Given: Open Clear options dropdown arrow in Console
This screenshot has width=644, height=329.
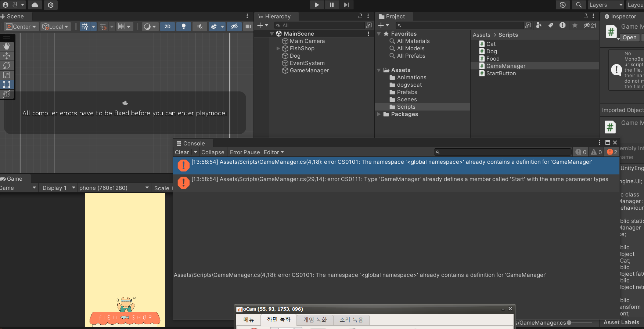Looking at the screenshot, I should [195, 152].
